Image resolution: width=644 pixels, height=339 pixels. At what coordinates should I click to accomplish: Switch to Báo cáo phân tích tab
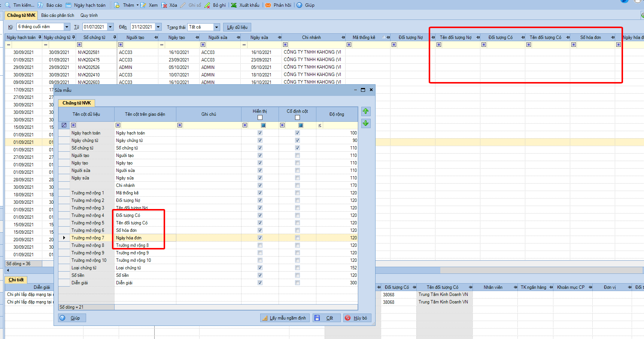pyautogui.click(x=58, y=15)
